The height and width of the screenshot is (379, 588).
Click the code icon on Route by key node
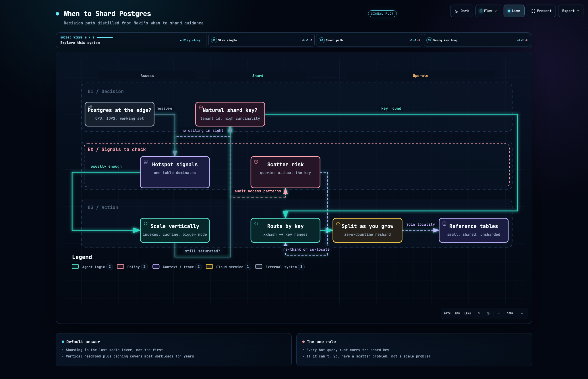coord(256,224)
